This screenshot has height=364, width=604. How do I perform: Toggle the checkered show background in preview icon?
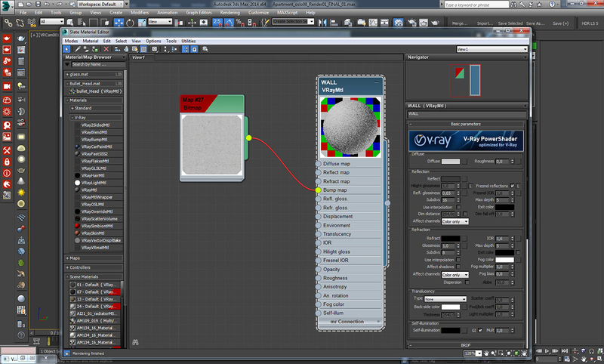pyautogui.click(x=143, y=49)
